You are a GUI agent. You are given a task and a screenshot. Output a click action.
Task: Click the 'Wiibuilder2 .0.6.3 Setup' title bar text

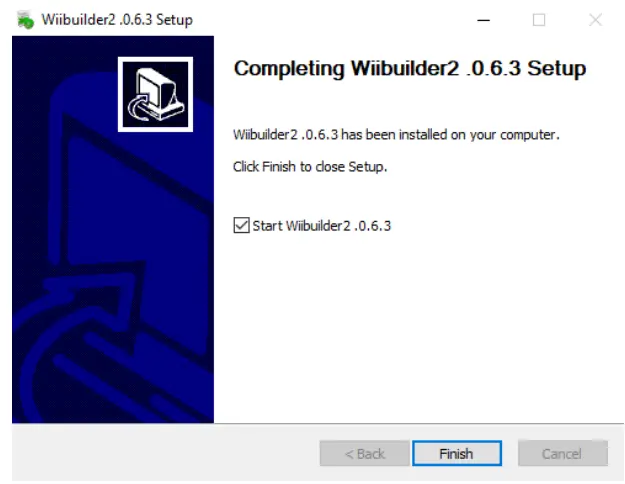[x=117, y=20]
